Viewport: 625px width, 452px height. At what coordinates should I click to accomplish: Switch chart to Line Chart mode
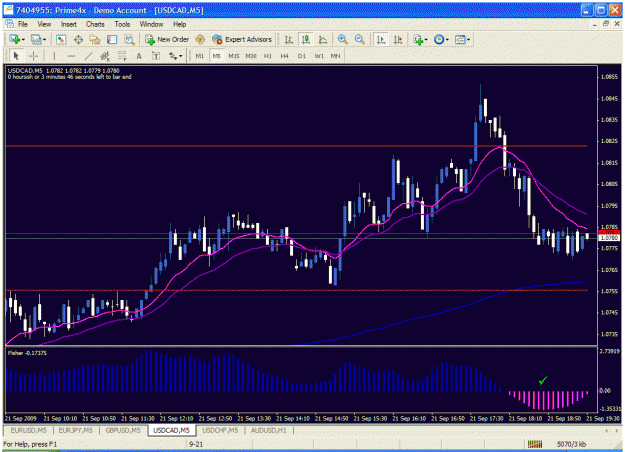323,39
